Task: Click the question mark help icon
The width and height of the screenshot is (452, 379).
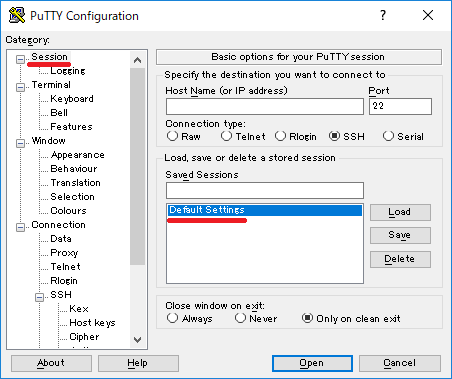Action: point(383,15)
